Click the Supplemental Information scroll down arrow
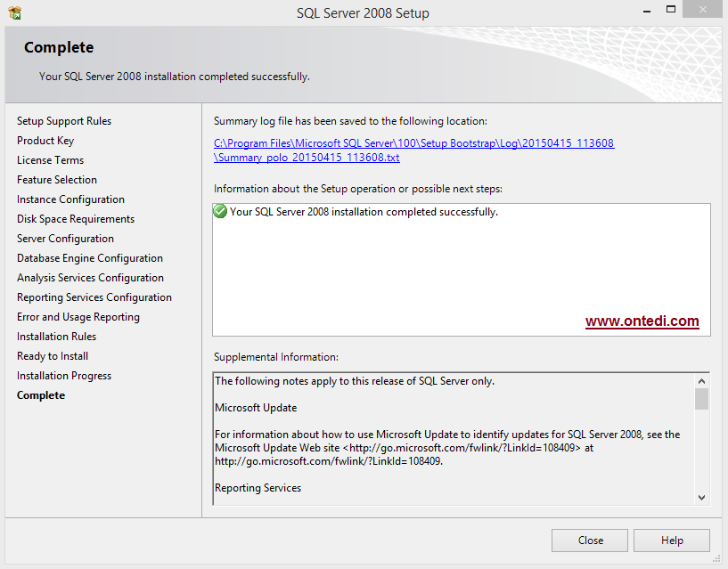The image size is (728, 569). tap(701, 498)
